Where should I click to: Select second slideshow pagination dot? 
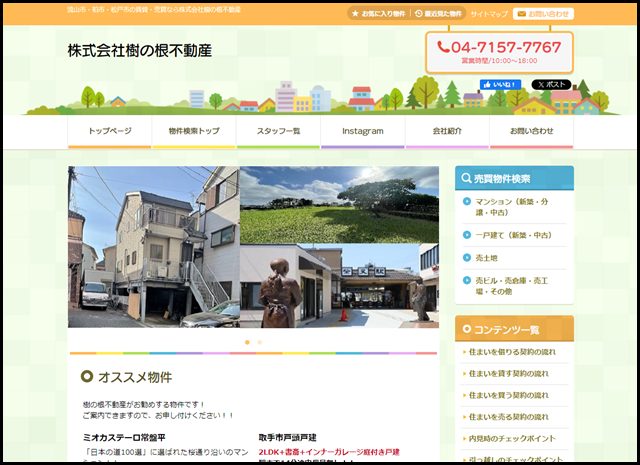260,342
